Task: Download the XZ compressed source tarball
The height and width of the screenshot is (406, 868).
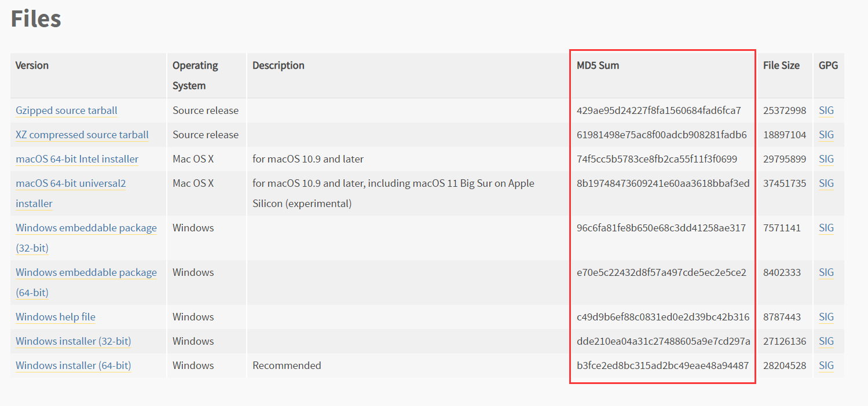Action: click(82, 135)
